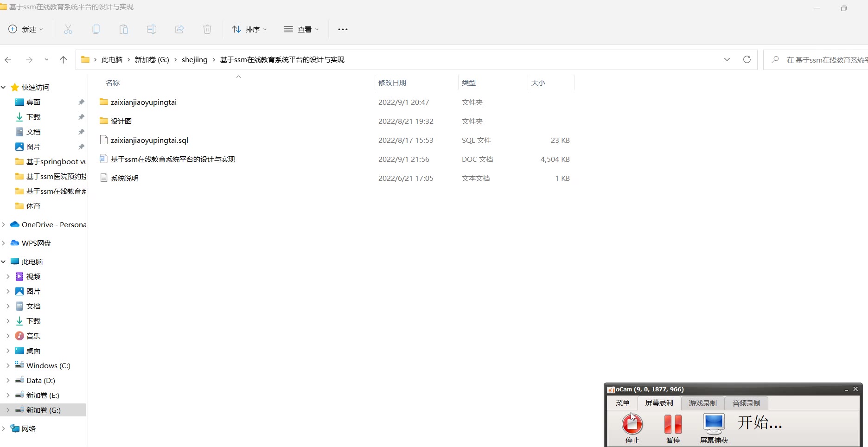
Task: Open 桌面 under quick access
Action: click(x=33, y=102)
